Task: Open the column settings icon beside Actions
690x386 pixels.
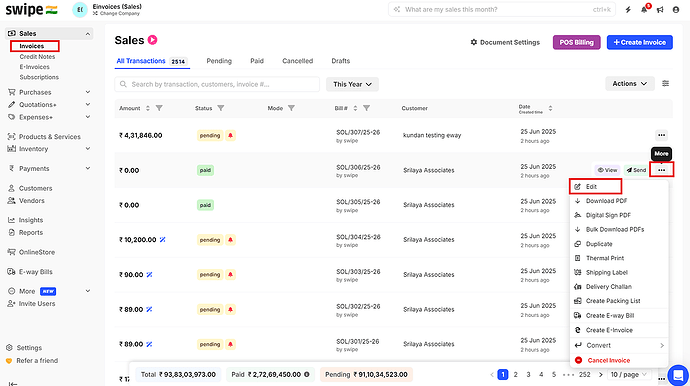Action: click(x=665, y=84)
